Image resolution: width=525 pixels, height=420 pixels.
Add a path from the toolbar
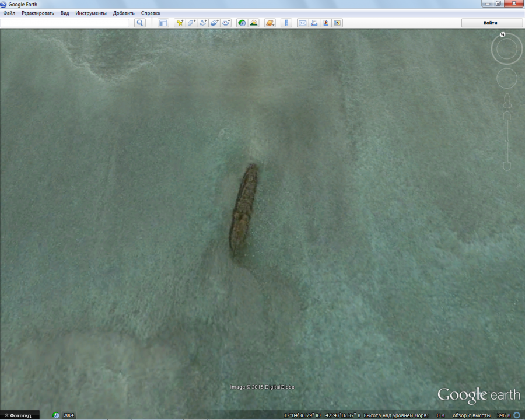pos(203,23)
